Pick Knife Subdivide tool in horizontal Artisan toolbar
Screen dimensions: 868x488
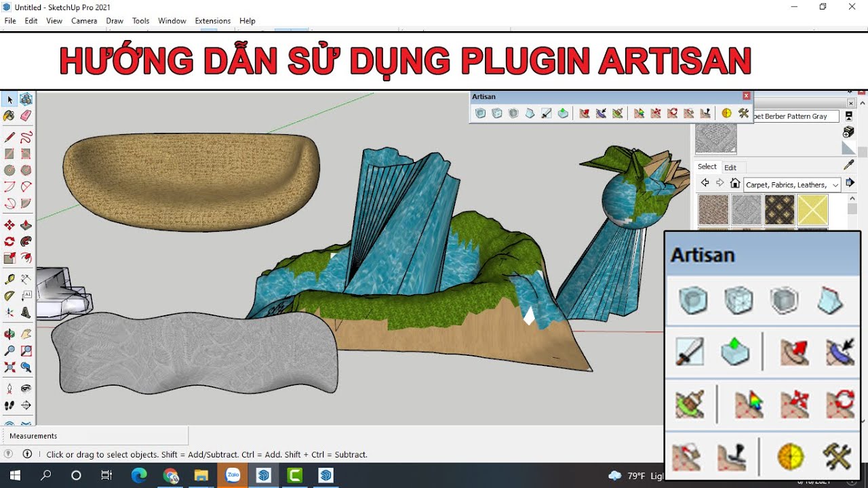(547, 113)
